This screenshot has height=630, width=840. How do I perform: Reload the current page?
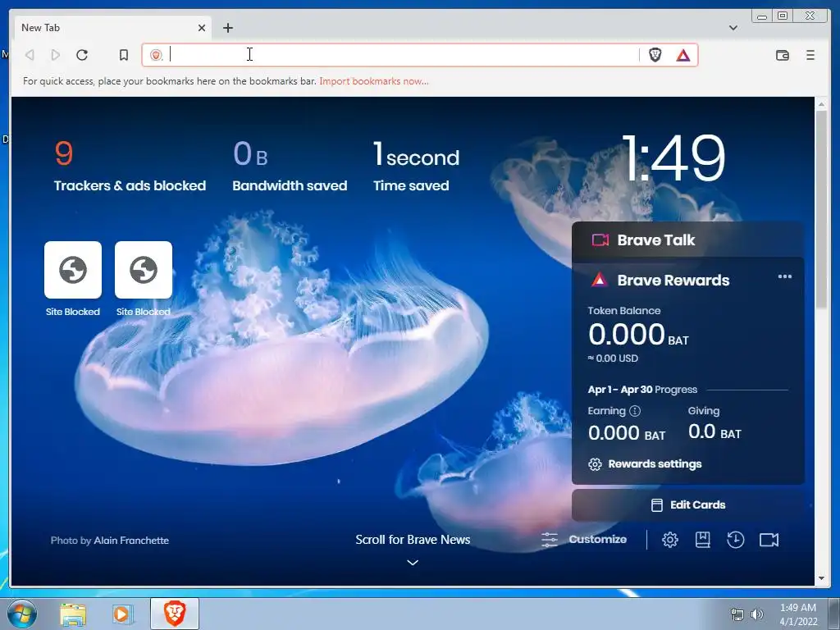click(x=82, y=55)
